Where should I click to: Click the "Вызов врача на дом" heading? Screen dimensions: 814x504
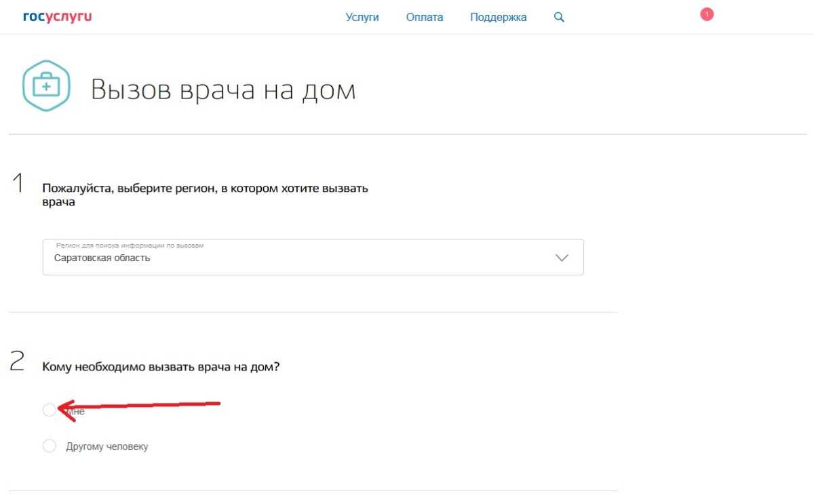pos(223,90)
